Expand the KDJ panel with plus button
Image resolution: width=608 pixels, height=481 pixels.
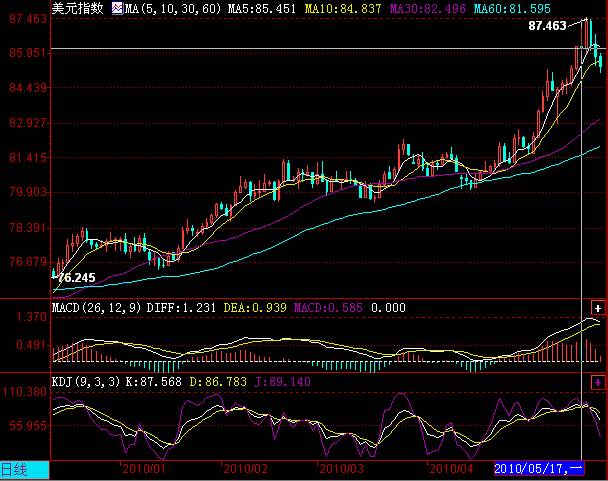(x=598, y=382)
